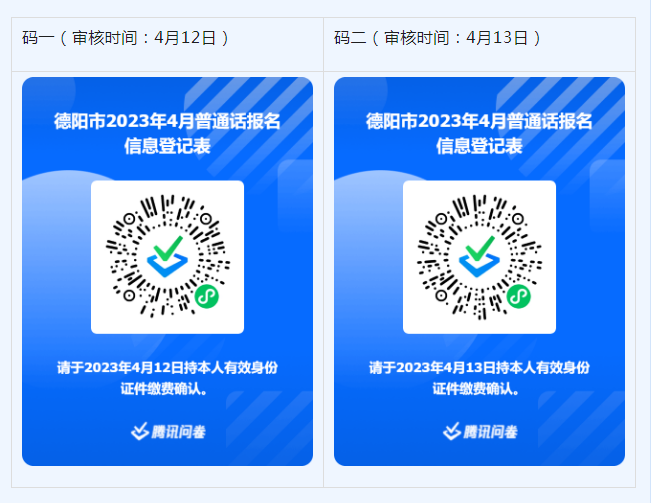The height and width of the screenshot is (503, 651).
Task: Click the April 12 QR code
Action: [167, 257]
